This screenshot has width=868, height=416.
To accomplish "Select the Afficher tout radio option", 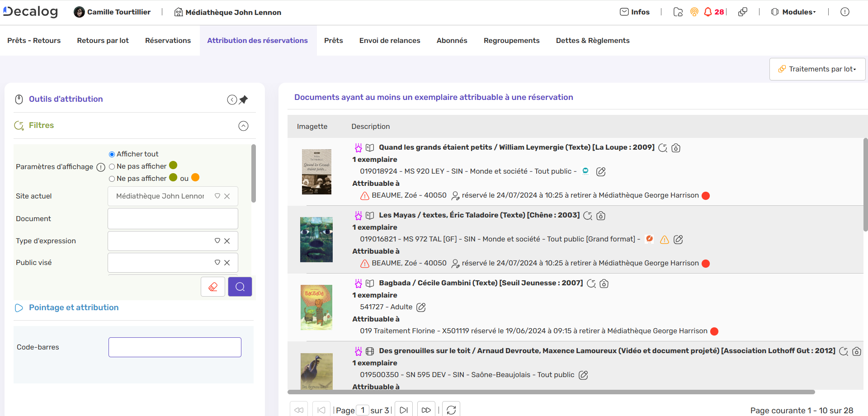I will (112, 154).
